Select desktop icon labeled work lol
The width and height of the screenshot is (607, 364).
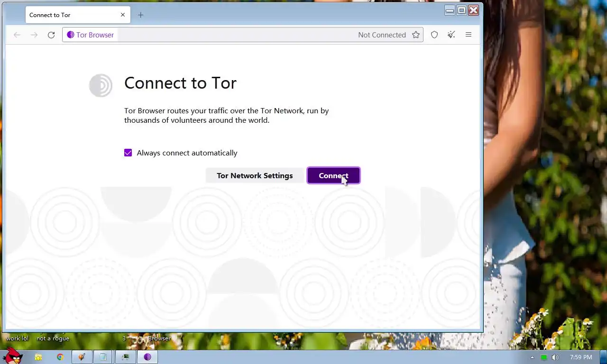pos(17,338)
